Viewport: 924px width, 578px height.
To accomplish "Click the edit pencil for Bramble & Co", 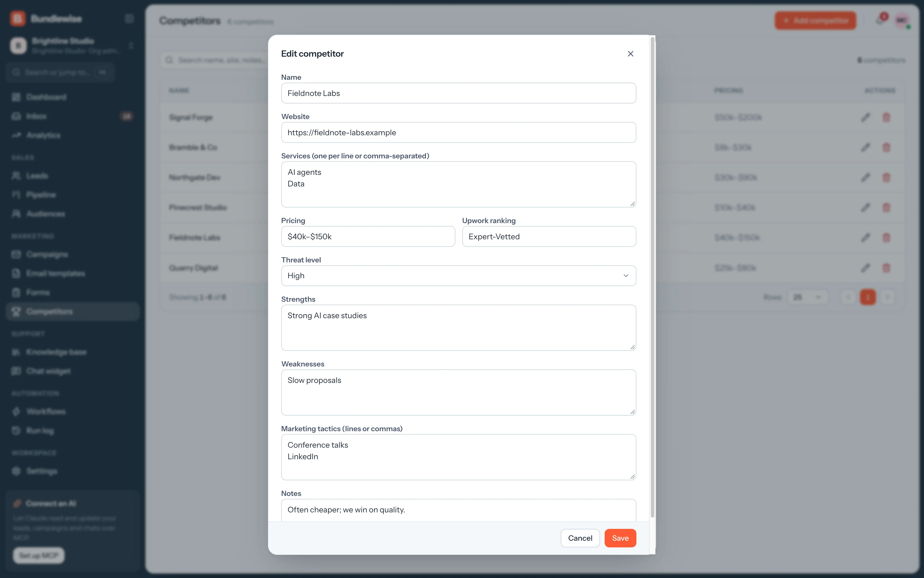I will 866,148.
